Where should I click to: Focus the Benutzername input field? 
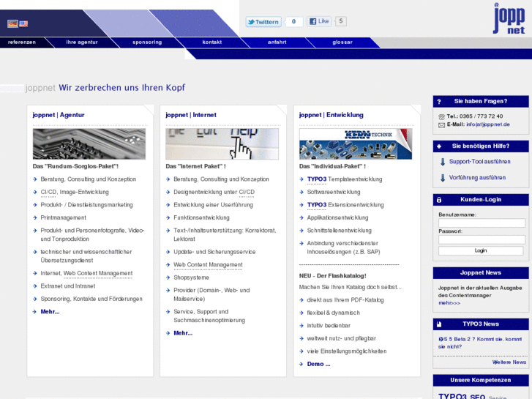tap(482, 223)
